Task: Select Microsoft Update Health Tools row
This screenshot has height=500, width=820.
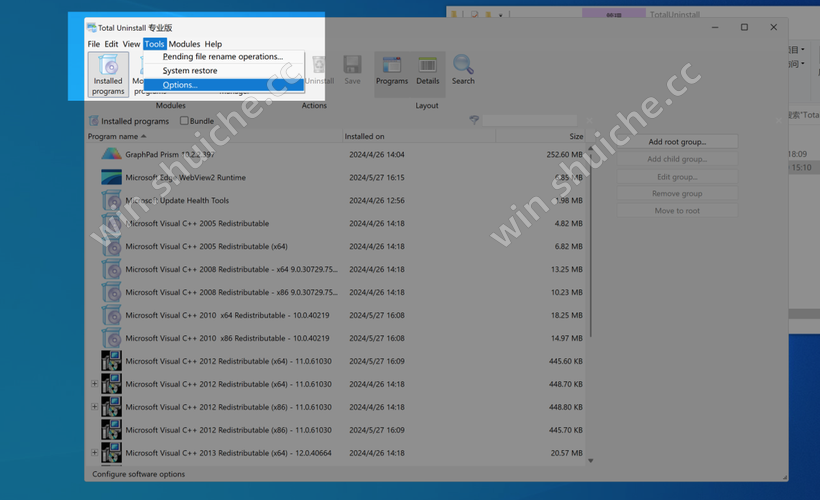Action: coord(335,200)
